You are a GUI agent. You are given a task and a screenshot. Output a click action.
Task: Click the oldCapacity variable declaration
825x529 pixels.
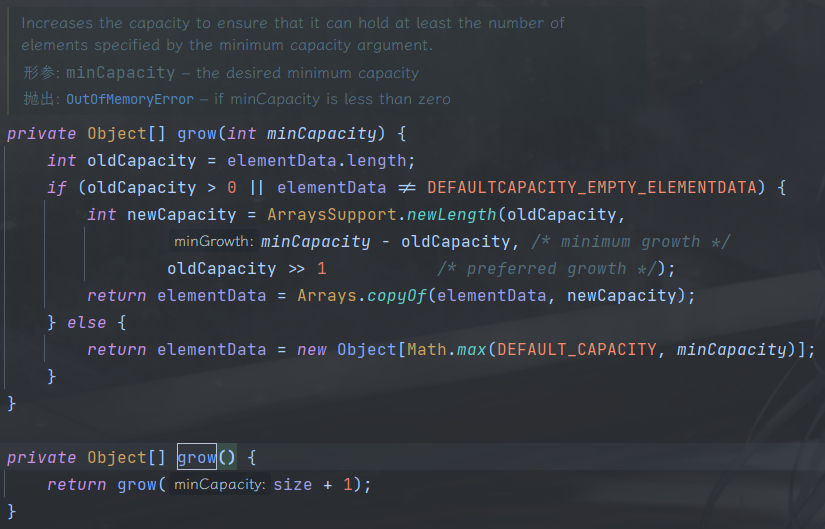point(142,161)
